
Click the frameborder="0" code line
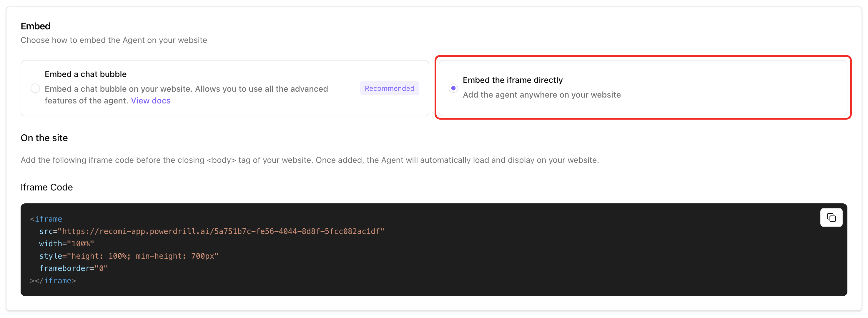pos(74,269)
